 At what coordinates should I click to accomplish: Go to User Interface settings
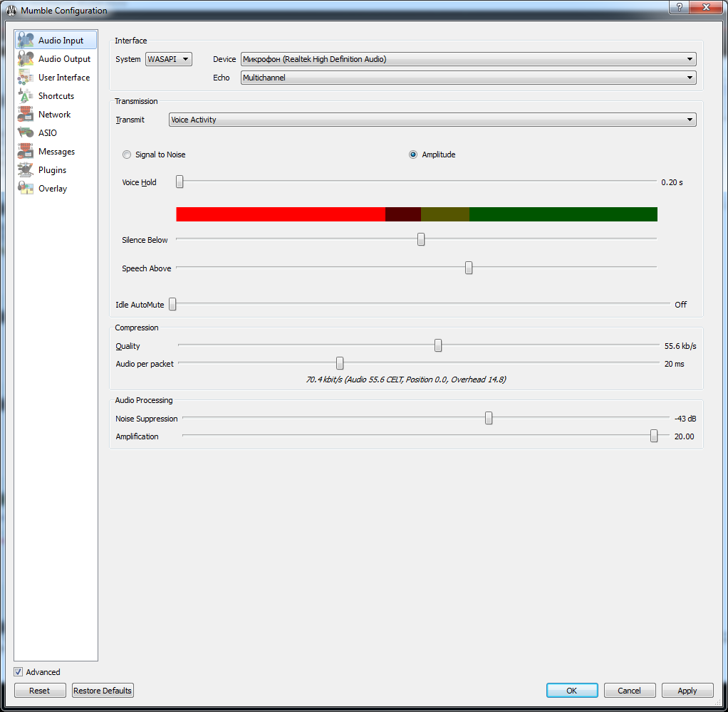click(56, 77)
